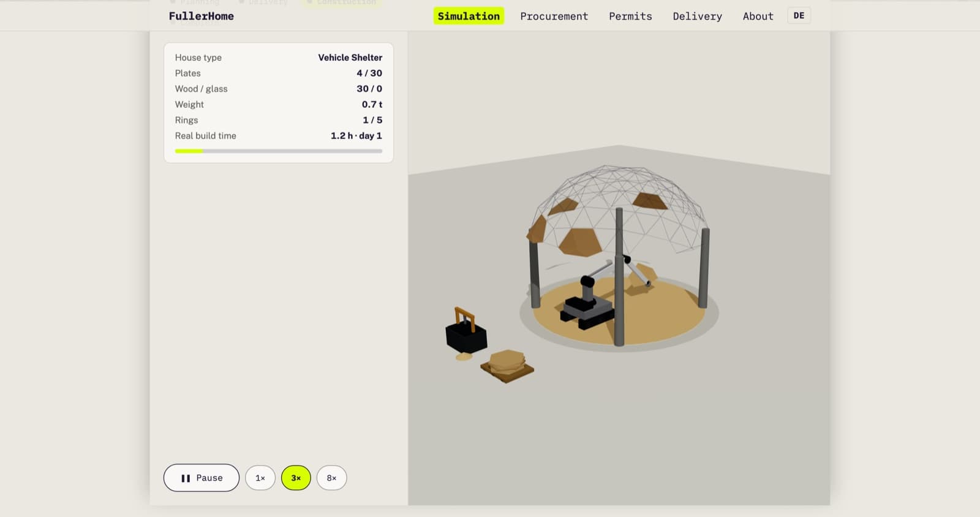
Task: Open the Simulation tab
Action: [x=469, y=16]
